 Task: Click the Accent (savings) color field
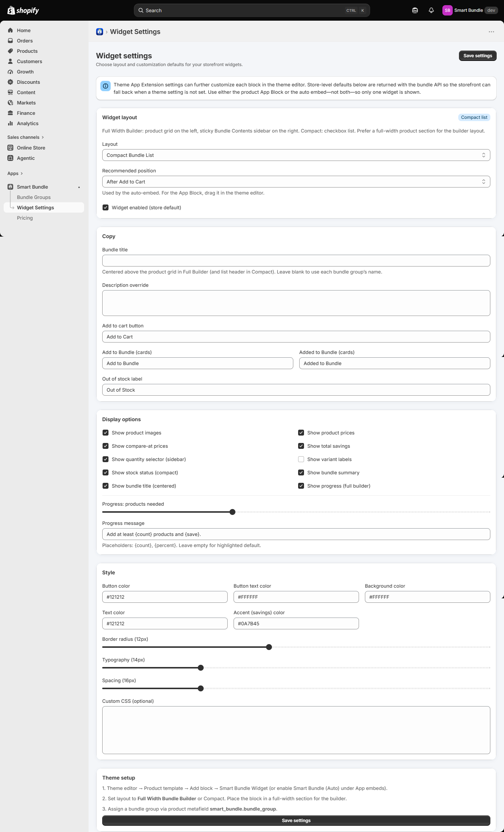(296, 623)
